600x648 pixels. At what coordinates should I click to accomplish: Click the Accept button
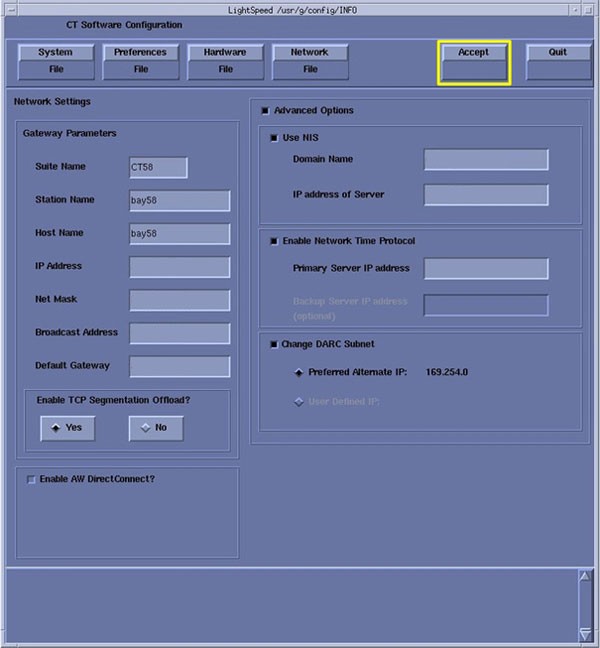coord(474,61)
